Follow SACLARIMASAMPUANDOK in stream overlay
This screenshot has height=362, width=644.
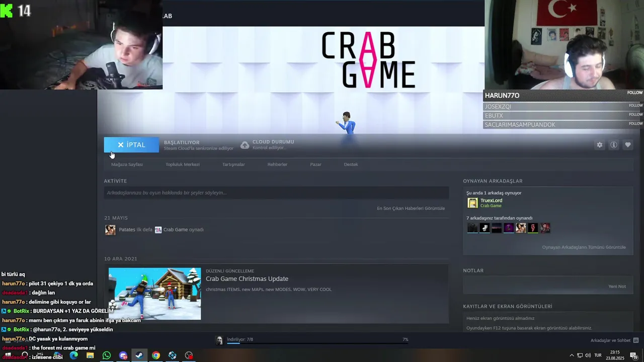[636, 123]
